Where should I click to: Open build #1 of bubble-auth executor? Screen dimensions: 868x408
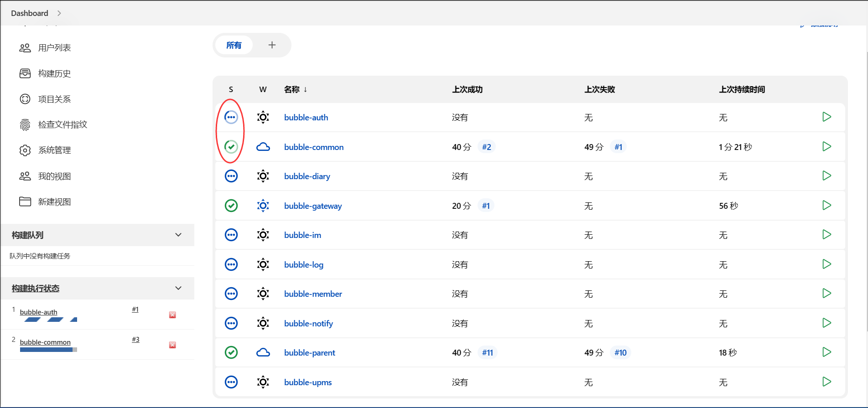[x=135, y=309]
